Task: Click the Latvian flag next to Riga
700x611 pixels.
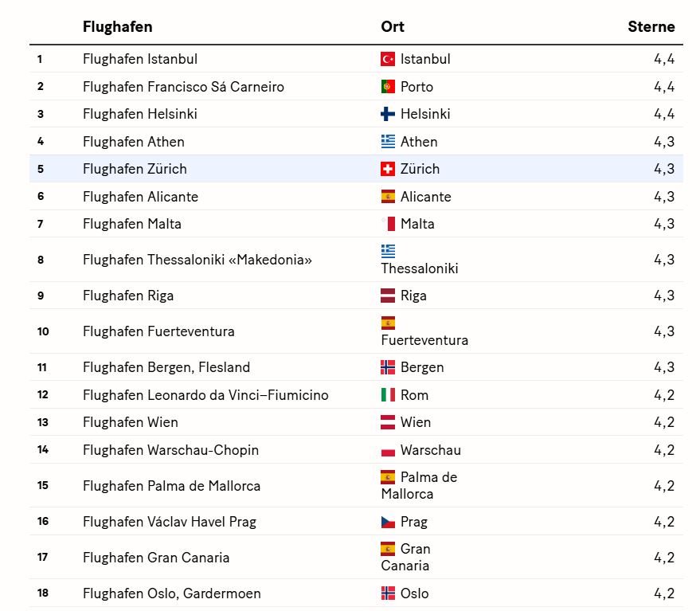Action: (388, 296)
